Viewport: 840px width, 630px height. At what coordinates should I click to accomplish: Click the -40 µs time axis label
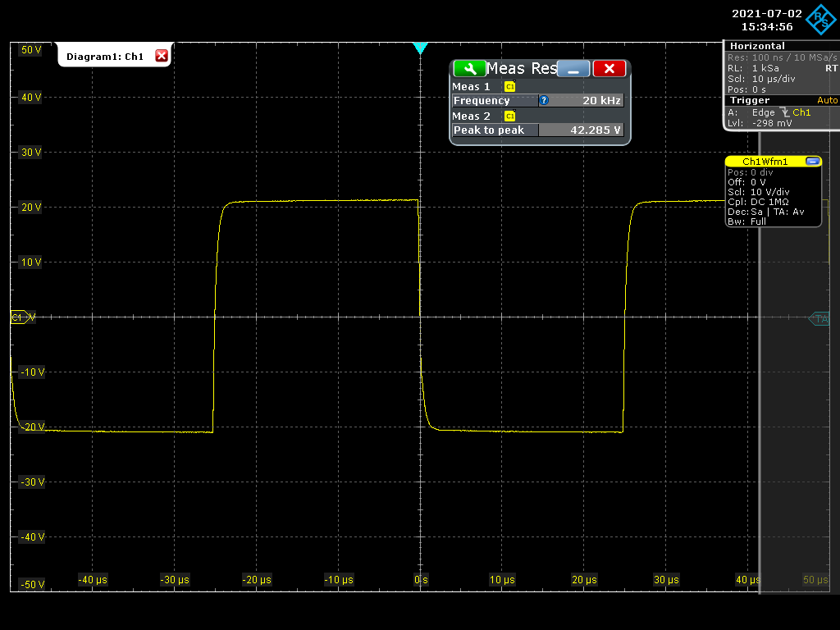pos(93,580)
